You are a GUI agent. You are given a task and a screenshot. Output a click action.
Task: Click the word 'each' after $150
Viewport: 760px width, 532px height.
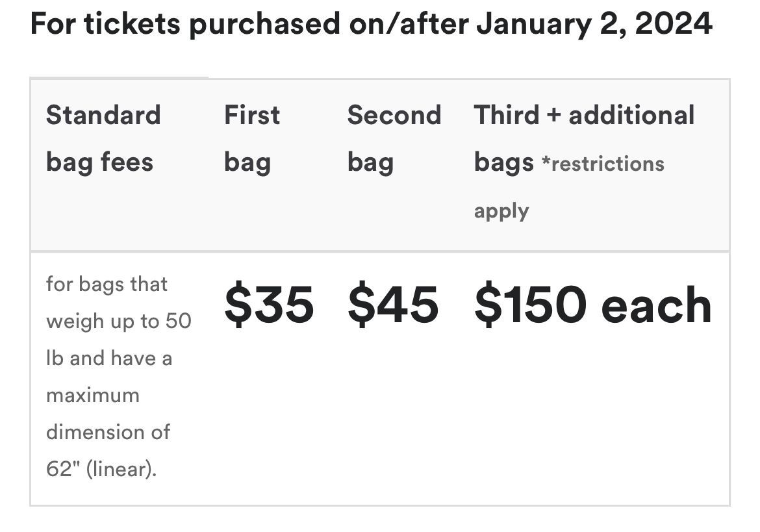[x=656, y=305]
